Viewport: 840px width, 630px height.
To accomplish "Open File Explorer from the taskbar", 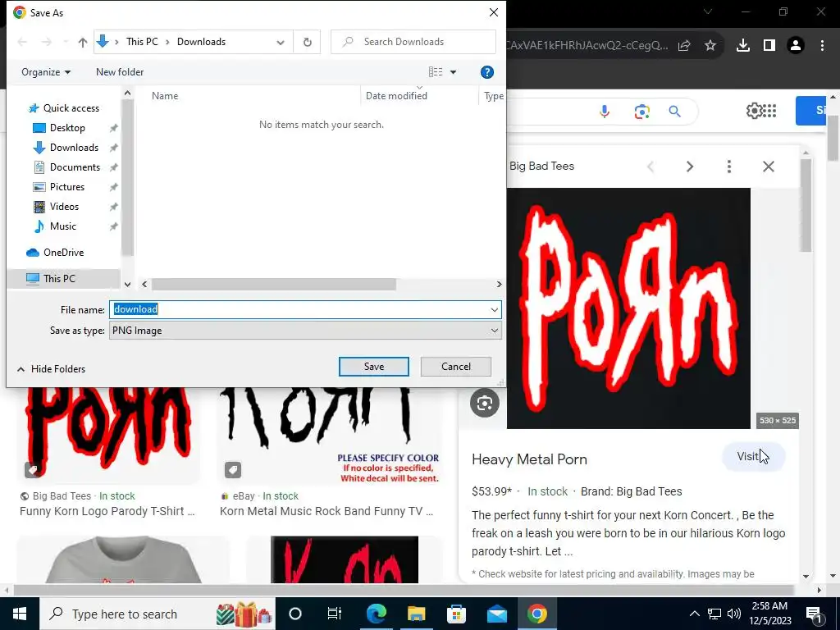I will click(416, 614).
